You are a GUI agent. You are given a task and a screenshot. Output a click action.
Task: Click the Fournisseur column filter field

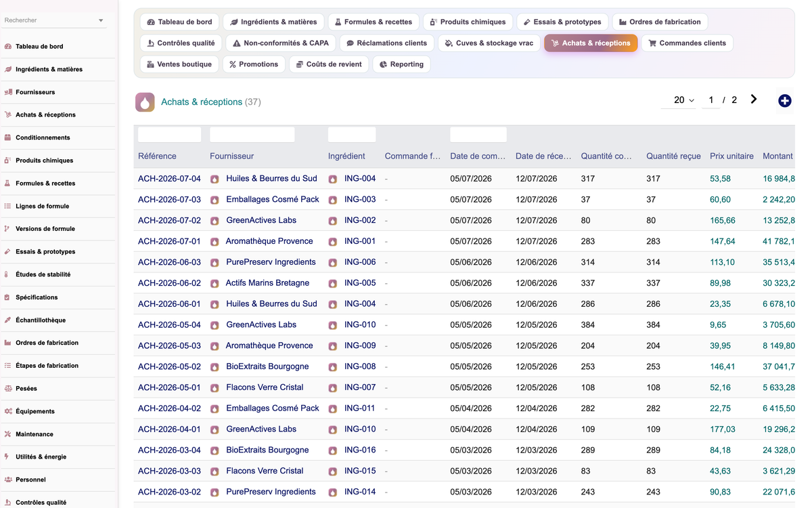(x=252, y=134)
